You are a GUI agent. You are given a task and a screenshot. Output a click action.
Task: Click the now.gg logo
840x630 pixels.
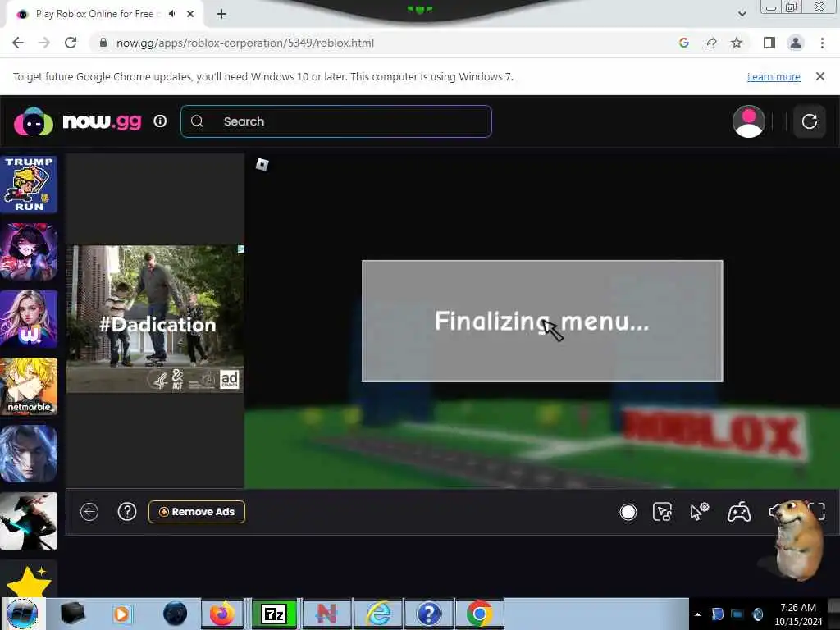pos(78,121)
